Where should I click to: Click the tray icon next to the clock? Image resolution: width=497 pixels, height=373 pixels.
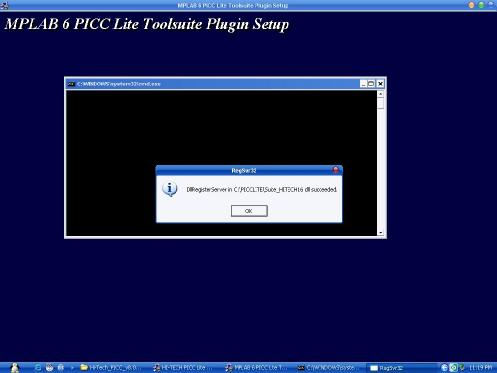click(462, 368)
